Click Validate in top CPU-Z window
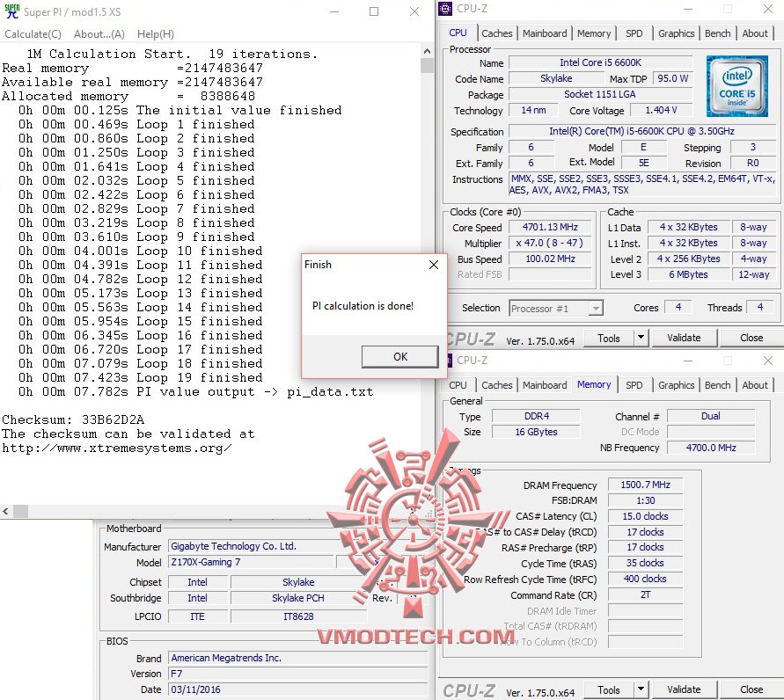 684,339
